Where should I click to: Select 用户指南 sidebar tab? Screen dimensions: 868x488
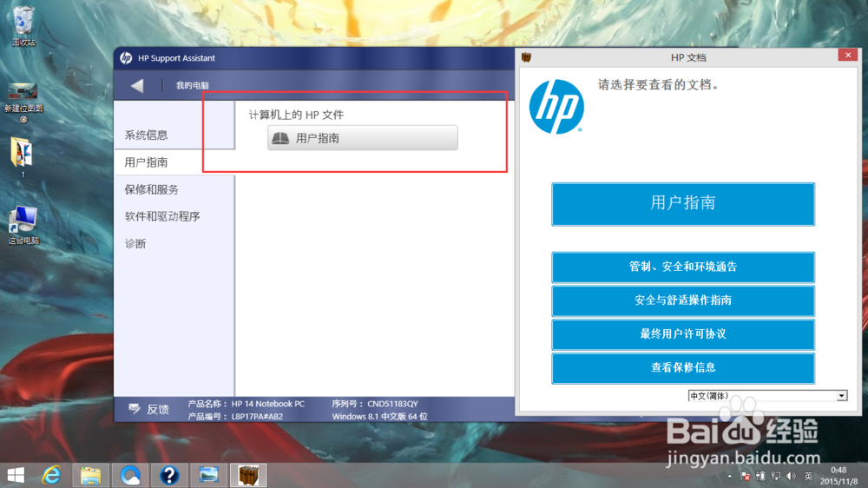tap(146, 162)
